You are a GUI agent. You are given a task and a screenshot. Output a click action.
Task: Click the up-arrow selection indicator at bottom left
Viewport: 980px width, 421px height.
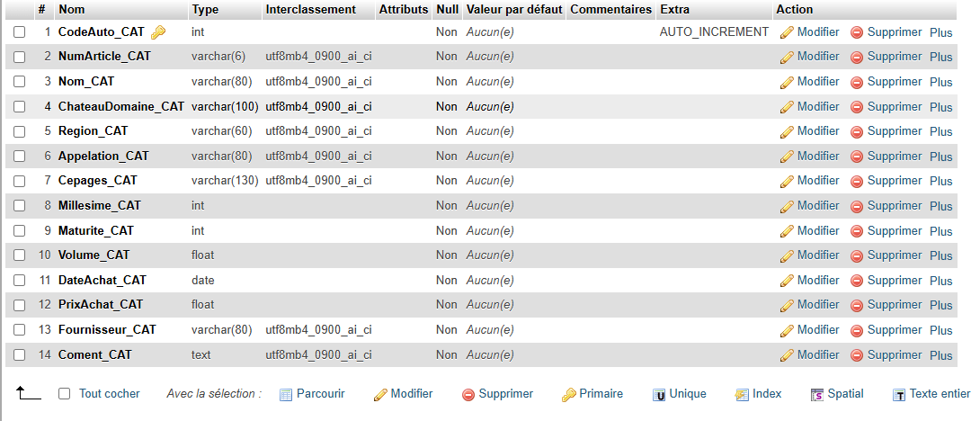[x=28, y=393]
